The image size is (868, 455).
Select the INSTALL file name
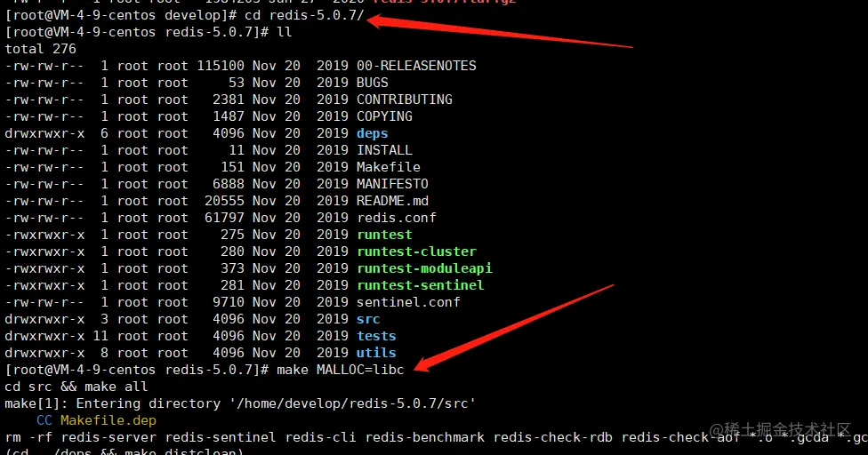point(385,150)
